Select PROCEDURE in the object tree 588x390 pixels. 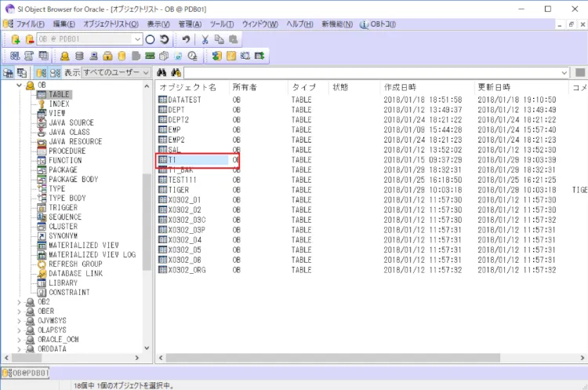coord(67,151)
